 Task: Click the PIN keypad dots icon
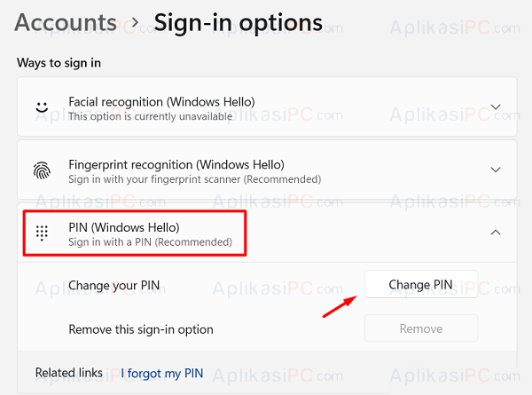pos(42,233)
